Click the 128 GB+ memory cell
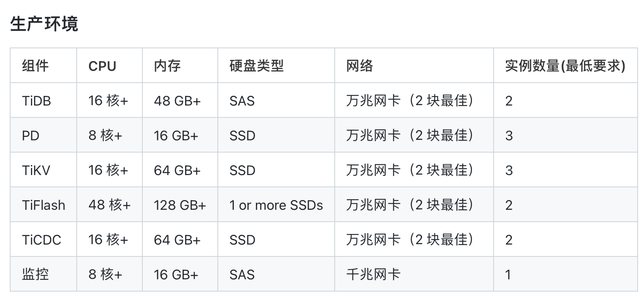Screen dimensions: 644x295 click(180, 205)
